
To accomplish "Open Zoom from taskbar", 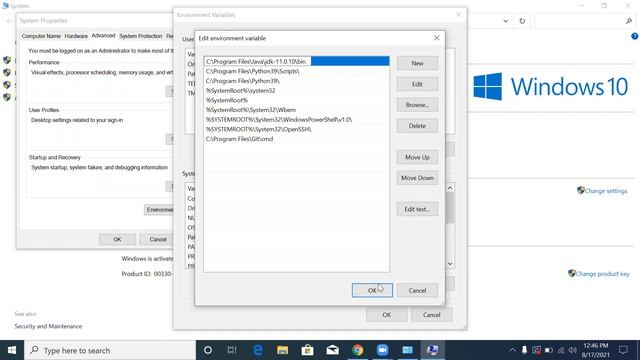I will point(382,350).
